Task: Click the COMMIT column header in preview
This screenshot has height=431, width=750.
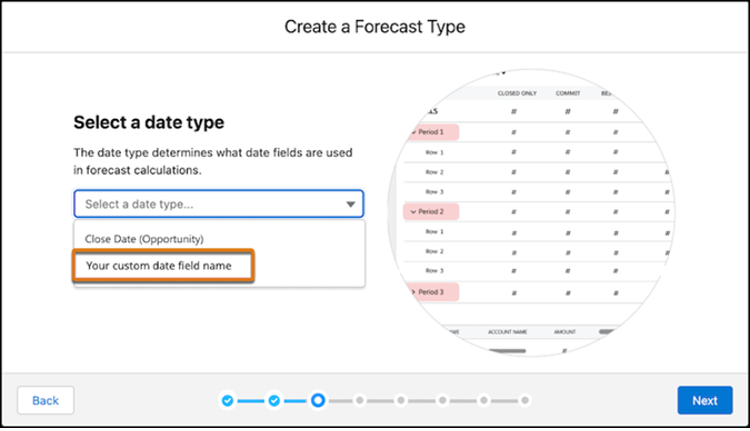Action: [x=568, y=93]
